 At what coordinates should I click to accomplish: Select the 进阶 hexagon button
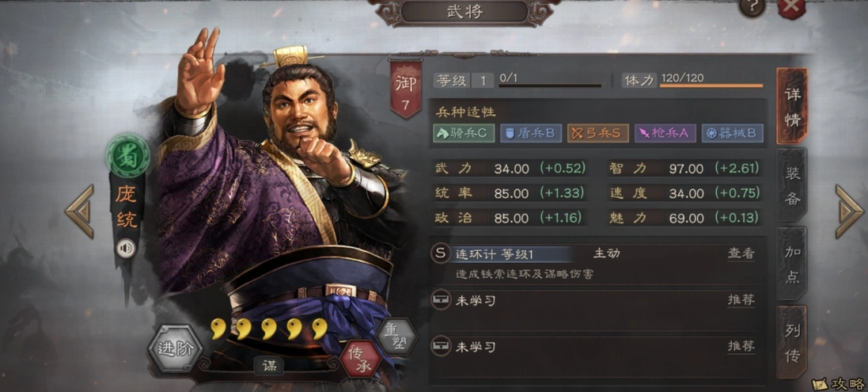(x=175, y=348)
